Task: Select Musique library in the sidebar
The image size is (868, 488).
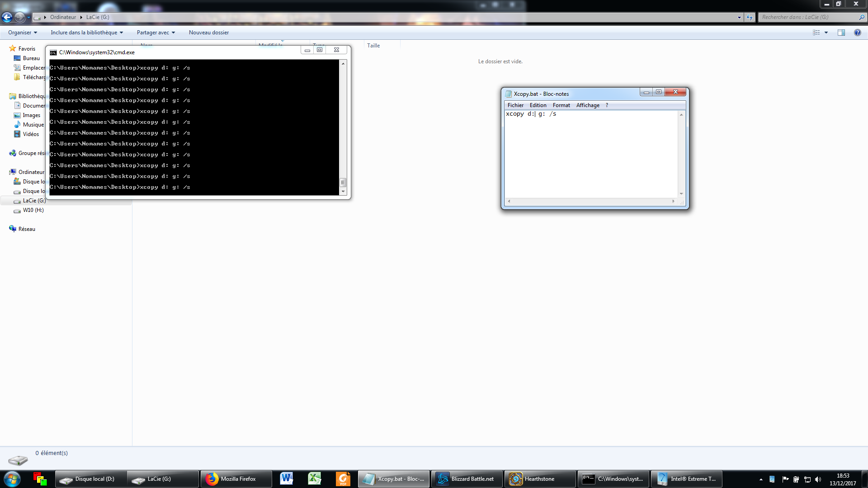Action: tap(33, 125)
